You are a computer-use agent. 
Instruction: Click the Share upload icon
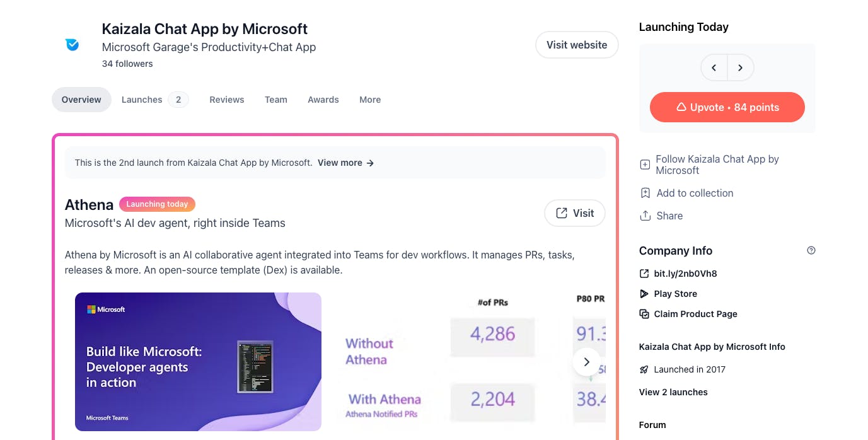tap(645, 216)
